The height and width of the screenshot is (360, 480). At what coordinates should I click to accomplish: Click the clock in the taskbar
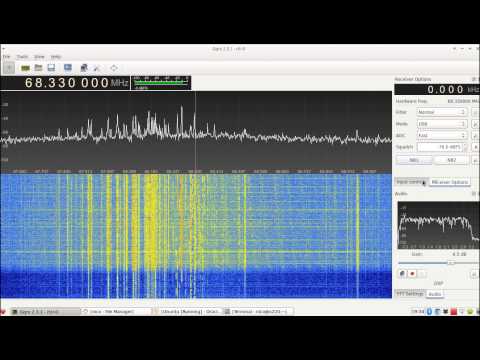pos(417,311)
